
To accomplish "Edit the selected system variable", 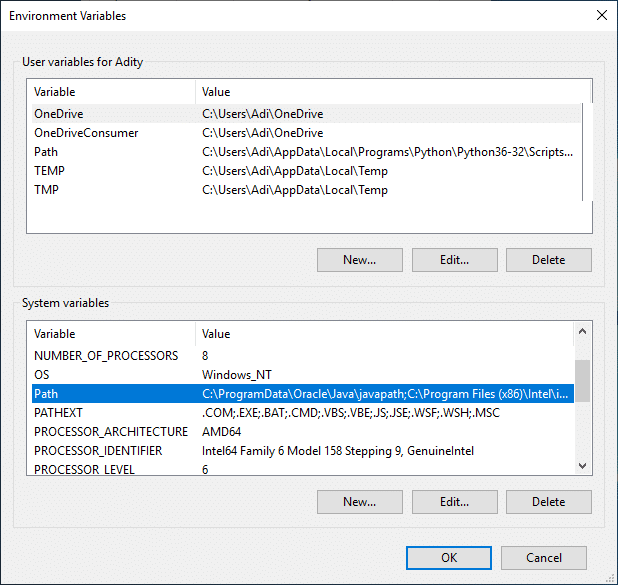I will [x=454, y=501].
